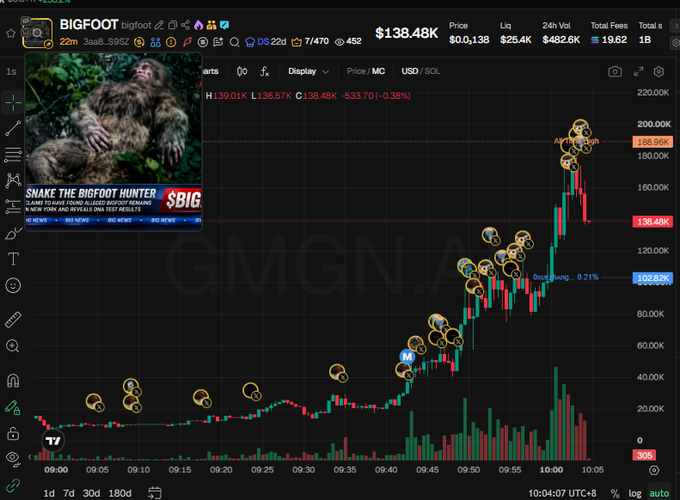Toggle lock all drawings padlock
Viewport: 680px width, 500px height.
[13, 433]
